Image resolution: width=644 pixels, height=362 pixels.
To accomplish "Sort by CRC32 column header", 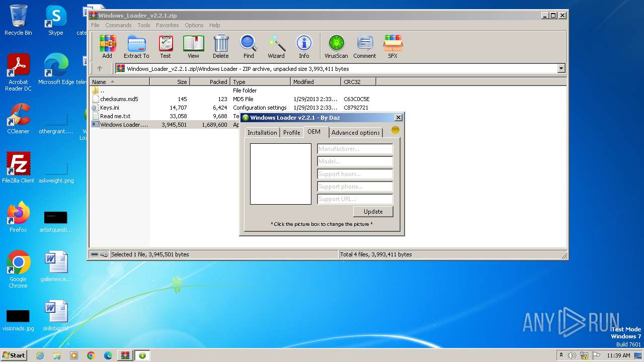I will click(x=358, y=81).
